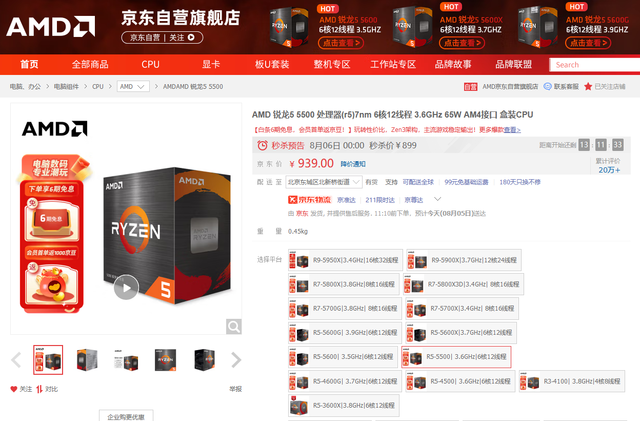Open the 显卡 navigation tab
Image resolution: width=640 pixels, height=421 pixels.
coord(211,65)
